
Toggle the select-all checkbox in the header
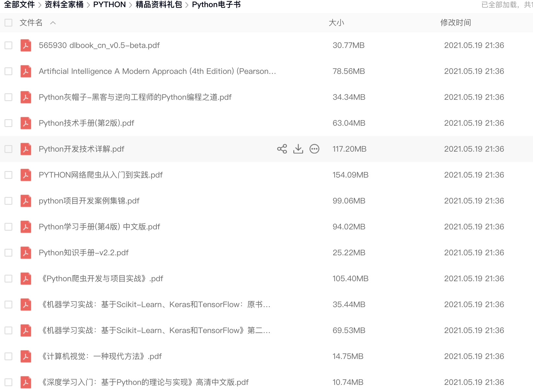[x=8, y=23]
